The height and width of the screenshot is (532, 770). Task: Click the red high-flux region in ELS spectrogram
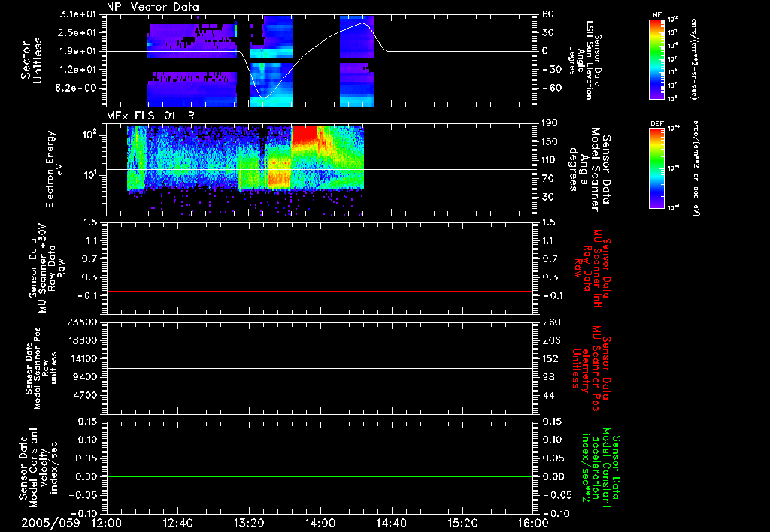pyautogui.click(x=305, y=137)
